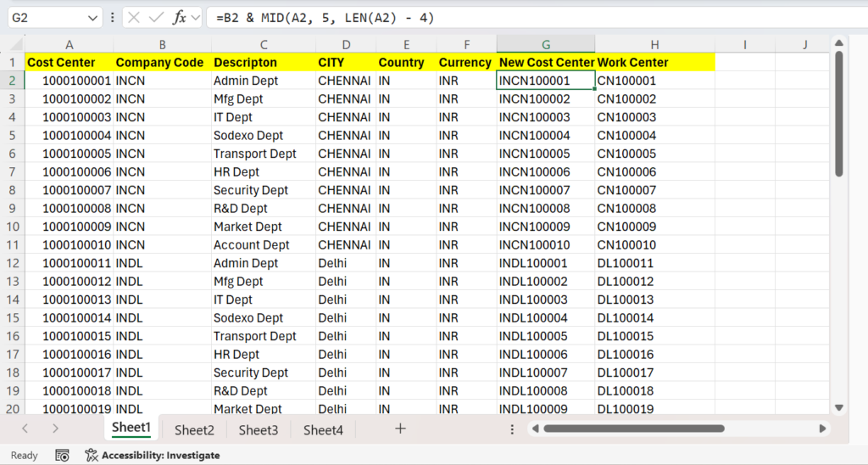Viewport: 868px width, 465px height.
Task: Go to previous sheet arrow
Action: (25, 429)
